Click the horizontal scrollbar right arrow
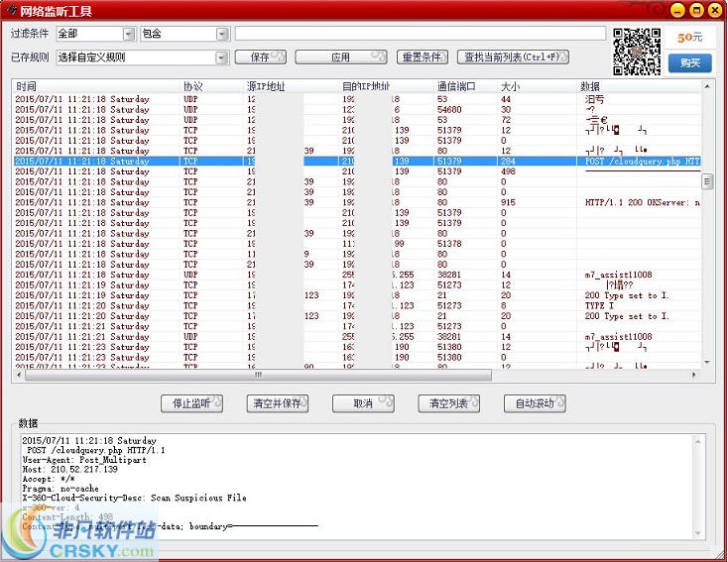728x562 pixels. coord(694,375)
